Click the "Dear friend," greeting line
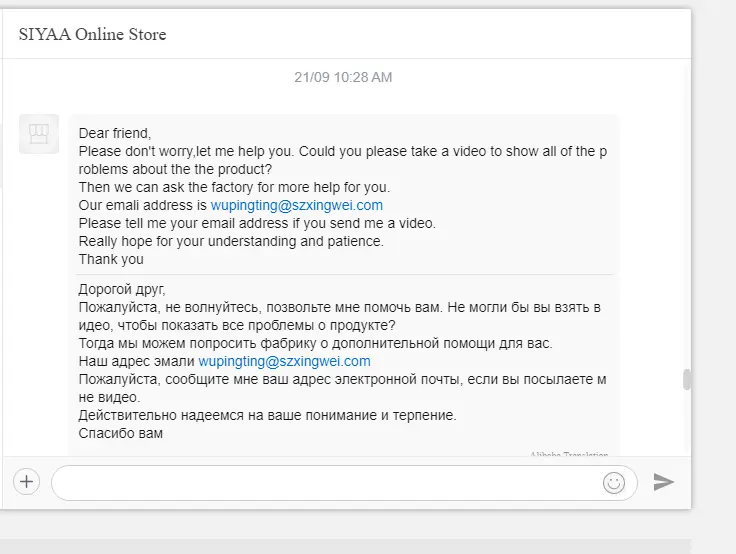 (x=115, y=133)
